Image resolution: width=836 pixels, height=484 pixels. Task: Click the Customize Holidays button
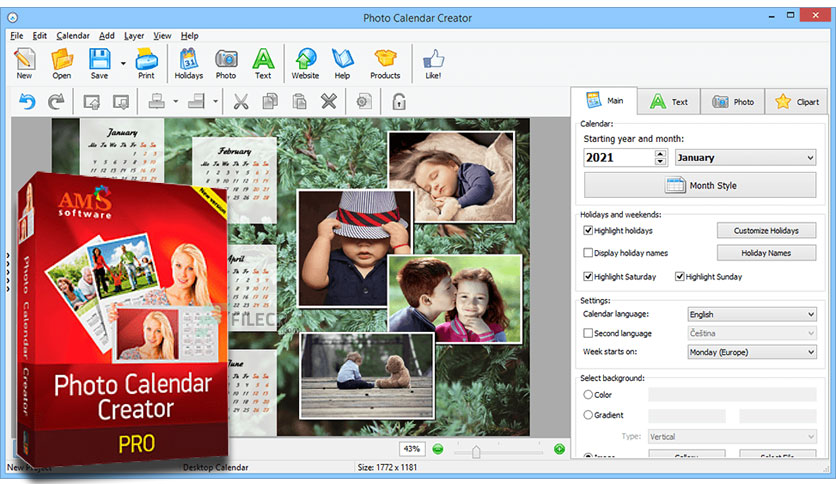click(x=766, y=230)
